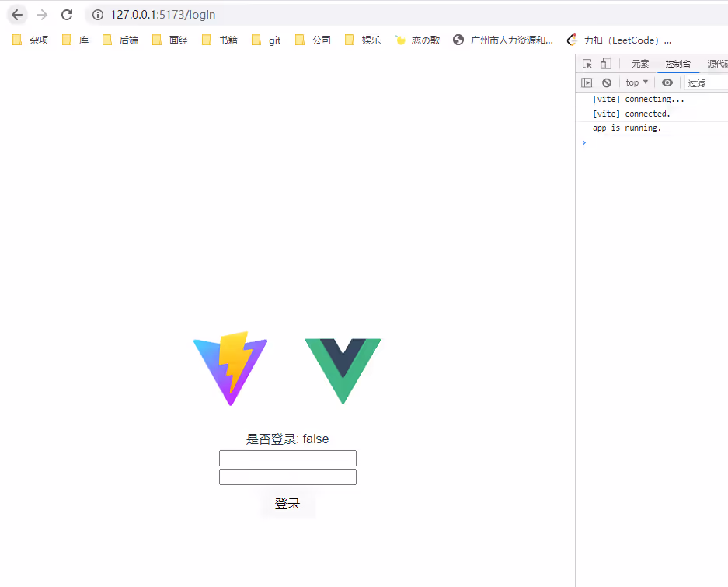Open the git bookmark folder
Image resolution: width=728 pixels, height=587 pixels.
click(266, 40)
